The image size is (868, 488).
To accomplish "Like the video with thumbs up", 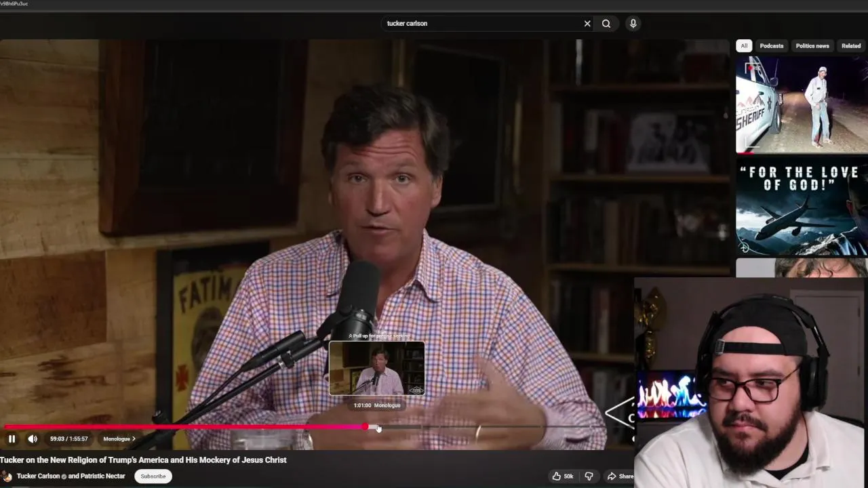I will coord(562,476).
